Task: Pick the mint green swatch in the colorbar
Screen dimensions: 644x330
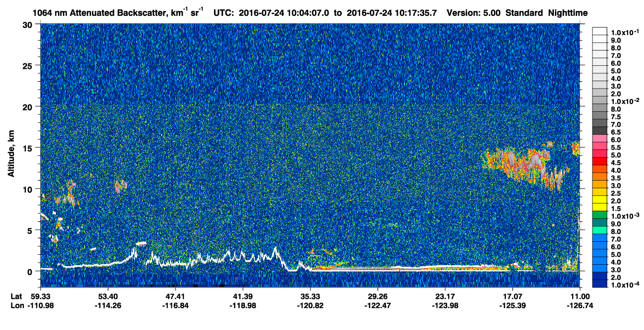Action: [599, 230]
